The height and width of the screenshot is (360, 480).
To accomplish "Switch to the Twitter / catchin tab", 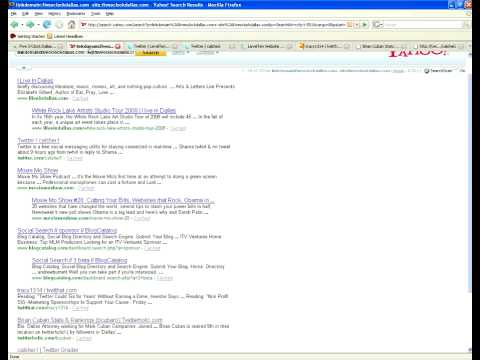I will click(x=209, y=46).
